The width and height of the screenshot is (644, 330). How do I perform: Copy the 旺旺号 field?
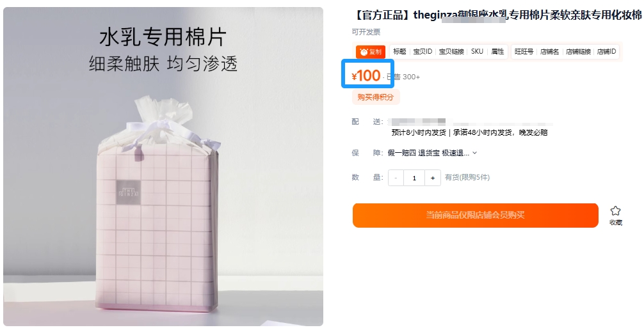click(524, 52)
